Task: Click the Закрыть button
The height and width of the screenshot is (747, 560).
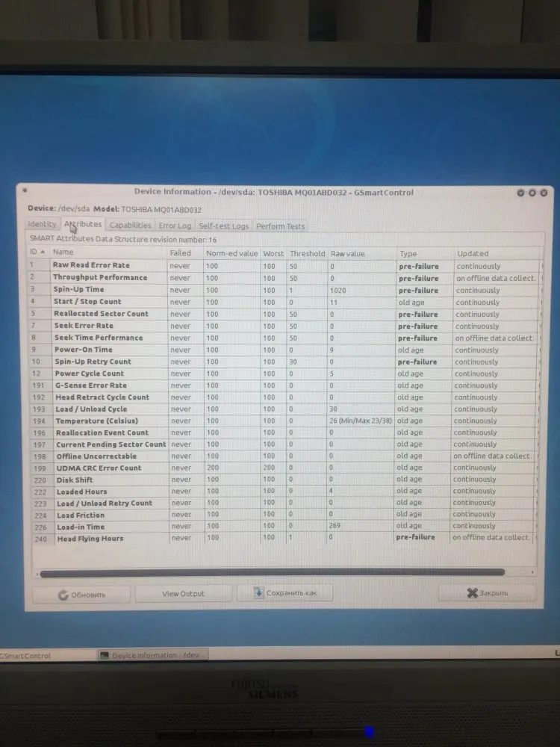Action: pos(487,592)
